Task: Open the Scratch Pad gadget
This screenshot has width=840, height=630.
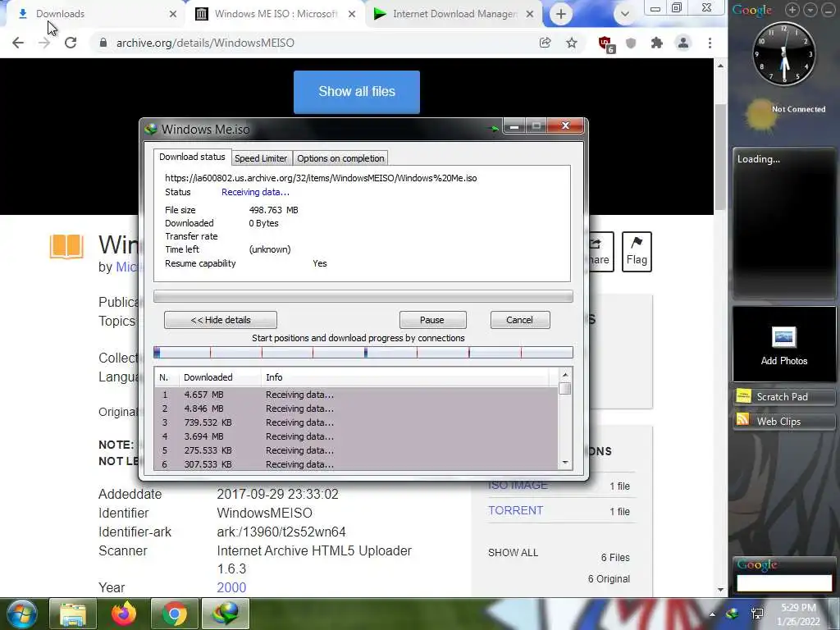Action: pos(783,396)
